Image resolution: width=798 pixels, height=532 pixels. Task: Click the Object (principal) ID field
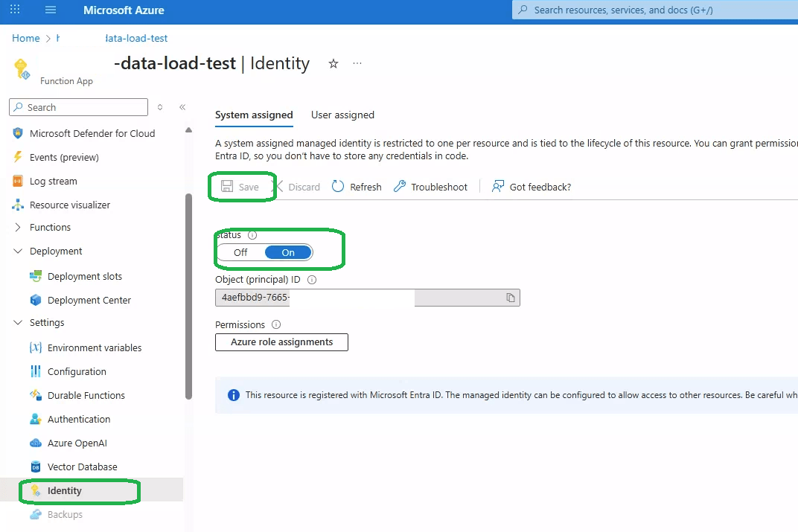tap(368, 298)
